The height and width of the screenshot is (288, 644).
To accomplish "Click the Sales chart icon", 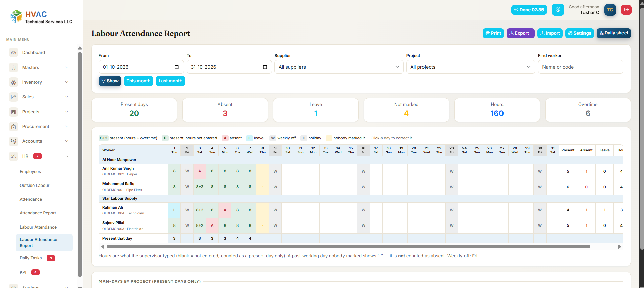I will 14,97.
